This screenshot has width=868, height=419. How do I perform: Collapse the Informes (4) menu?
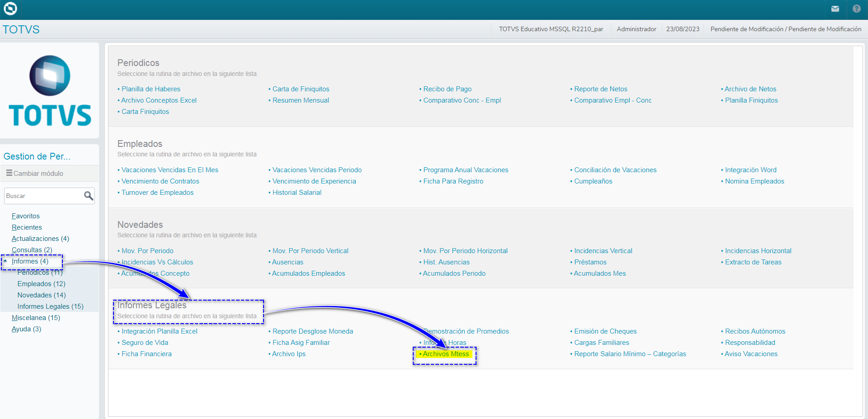[x=30, y=261]
